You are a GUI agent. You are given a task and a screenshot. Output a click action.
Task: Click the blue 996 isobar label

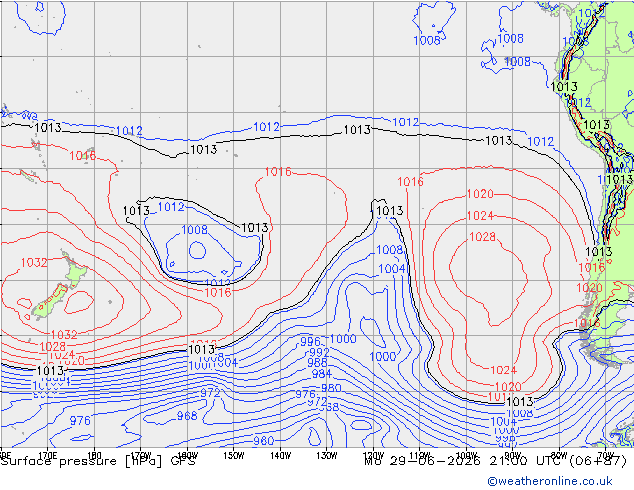click(310, 342)
